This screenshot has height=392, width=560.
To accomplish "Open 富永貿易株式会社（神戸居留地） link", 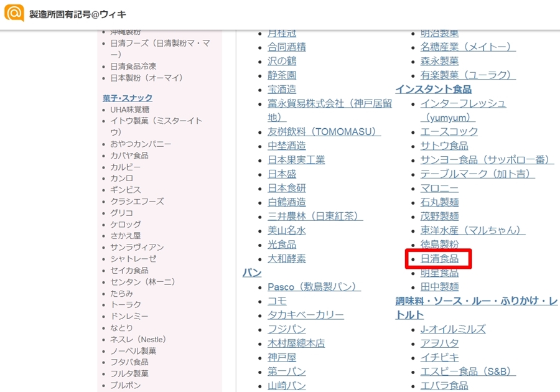I will click(330, 110).
